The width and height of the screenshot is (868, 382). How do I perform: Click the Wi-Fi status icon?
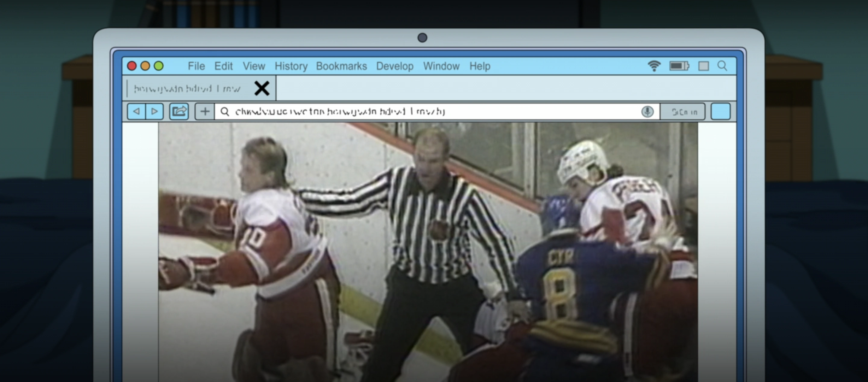pyautogui.click(x=654, y=66)
